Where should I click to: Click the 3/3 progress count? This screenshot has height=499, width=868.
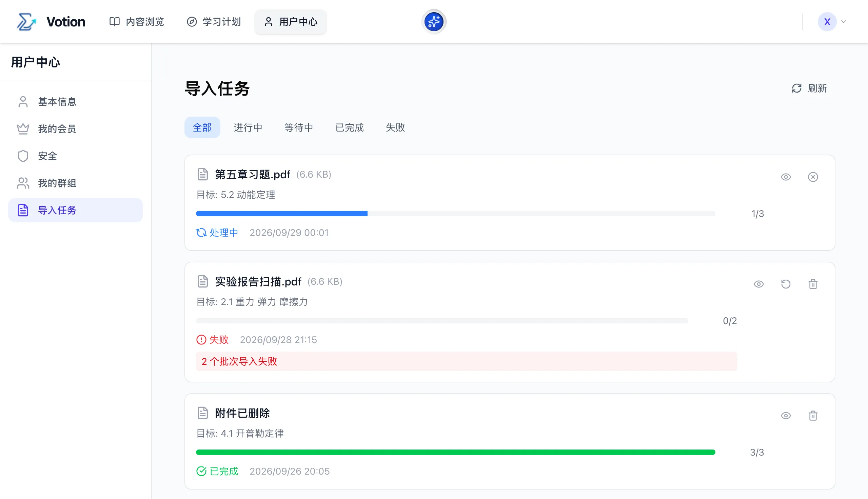[757, 453]
